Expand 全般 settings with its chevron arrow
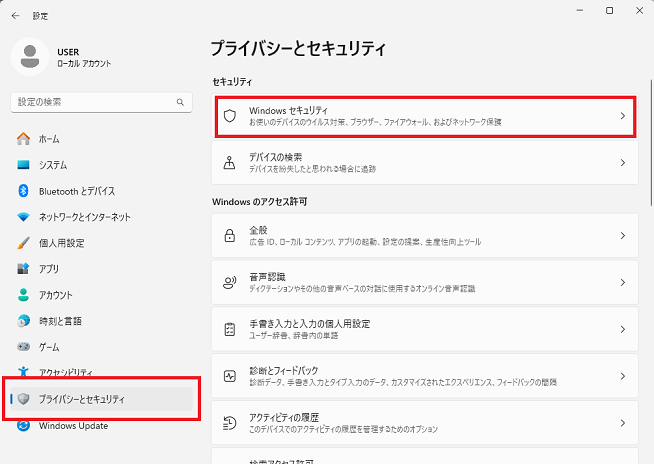Viewport: 654px width, 464px height. tap(622, 236)
